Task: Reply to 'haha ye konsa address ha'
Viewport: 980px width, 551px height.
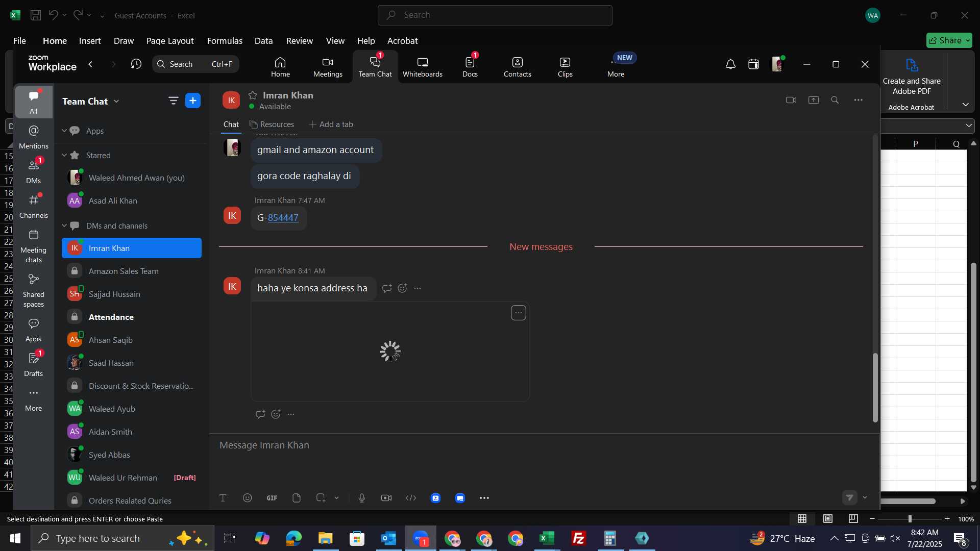Action: tap(387, 288)
